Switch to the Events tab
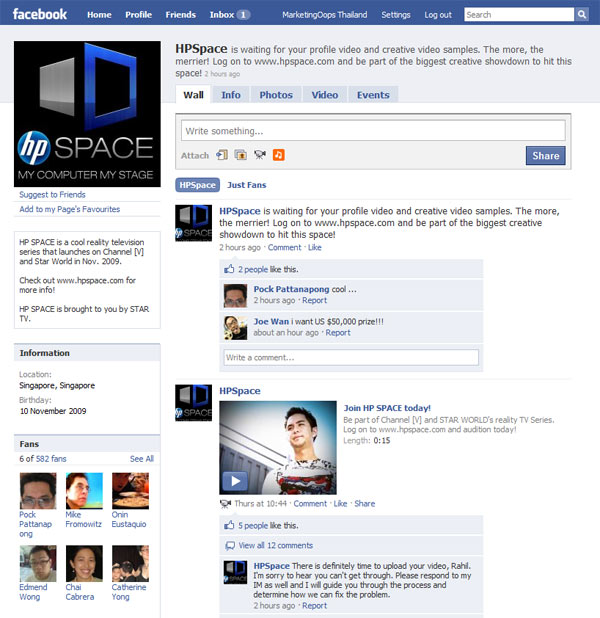 tap(373, 95)
